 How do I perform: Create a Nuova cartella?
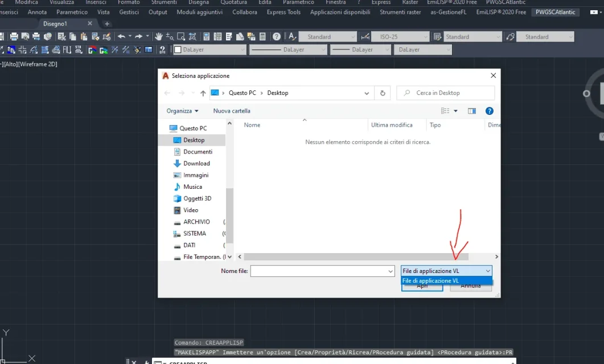[232, 111]
